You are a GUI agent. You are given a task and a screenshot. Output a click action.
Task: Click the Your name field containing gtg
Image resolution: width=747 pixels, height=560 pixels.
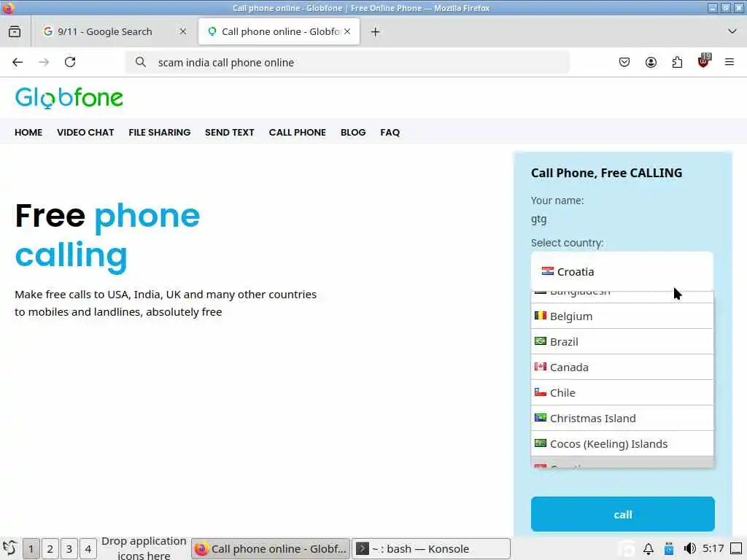point(622,219)
